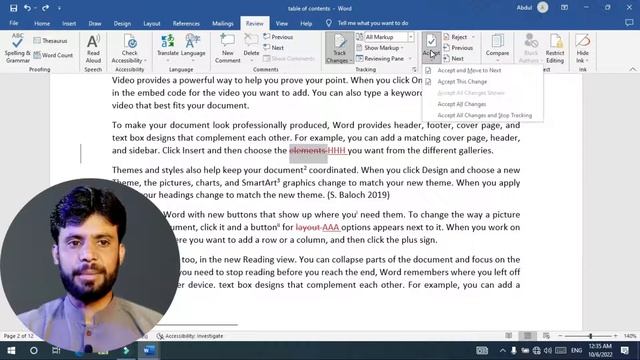This screenshot has width=640, height=360.
Task: Switch to the View tab
Action: pyautogui.click(x=282, y=23)
